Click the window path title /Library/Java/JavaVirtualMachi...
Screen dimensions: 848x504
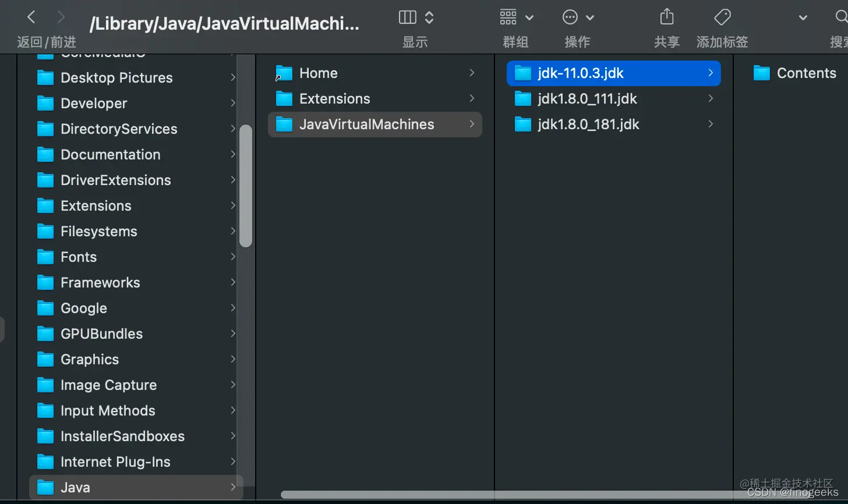coord(225,24)
